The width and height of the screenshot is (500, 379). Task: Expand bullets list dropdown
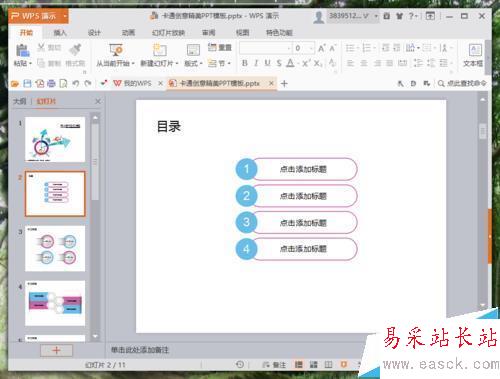tap(358, 48)
